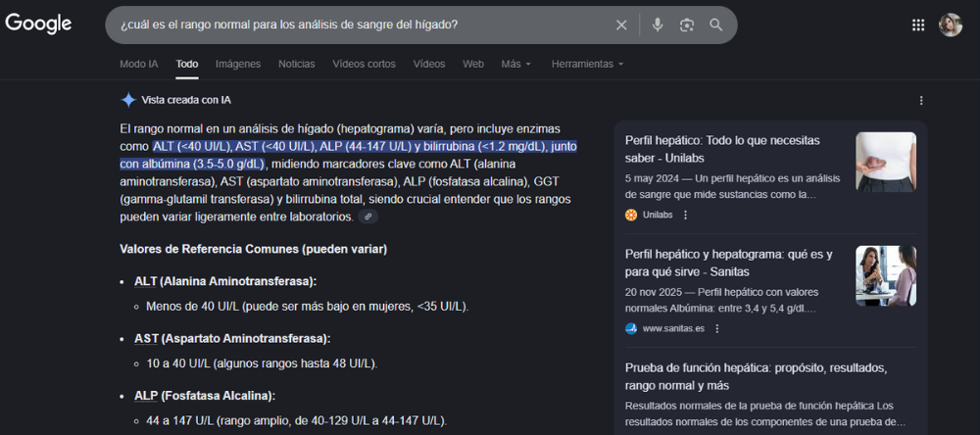
Task: Click 'Menos de 40 UI/L' line
Action: tap(307, 307)
